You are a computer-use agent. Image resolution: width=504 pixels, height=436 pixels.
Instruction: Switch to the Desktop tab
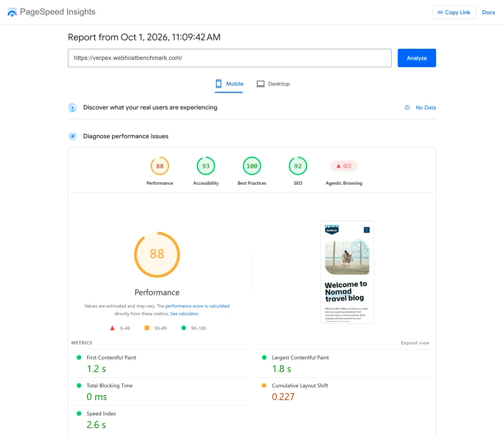point(273,84)
